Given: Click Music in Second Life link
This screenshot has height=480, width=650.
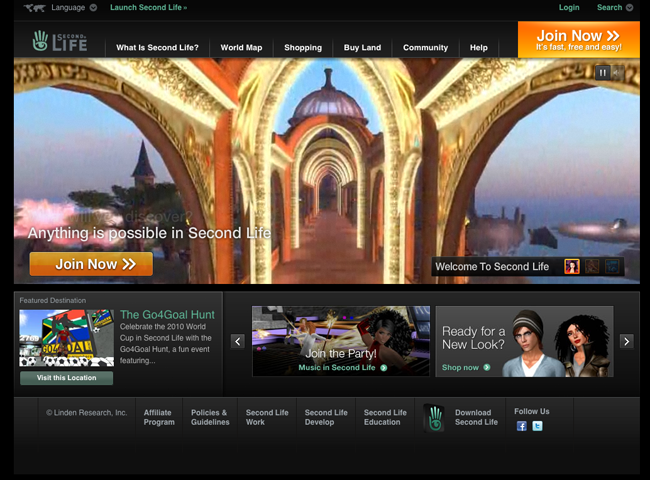Looking at the screenshot, I should pos(337,368).
